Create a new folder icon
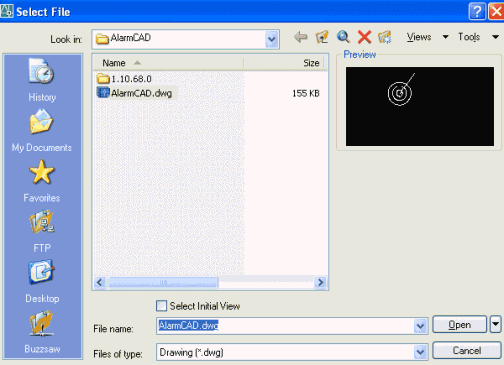504x365 pixels. coord(385,37)
